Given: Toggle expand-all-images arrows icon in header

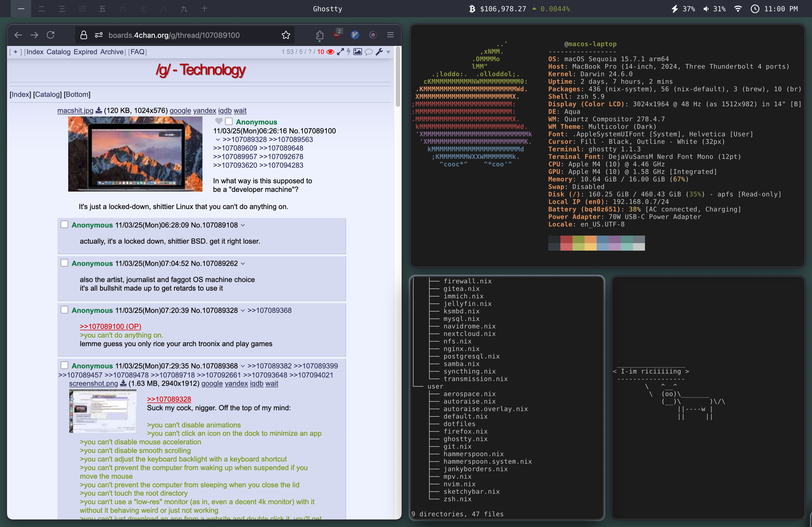Looking at the screenshot, I should (x=340, y=52).
